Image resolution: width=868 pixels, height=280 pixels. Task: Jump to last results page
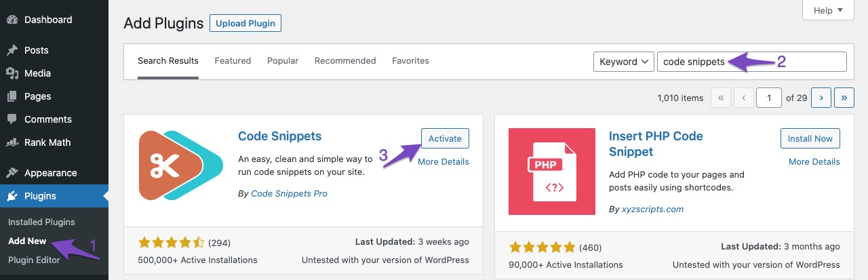pyautogui.click(x=844, y=98)
